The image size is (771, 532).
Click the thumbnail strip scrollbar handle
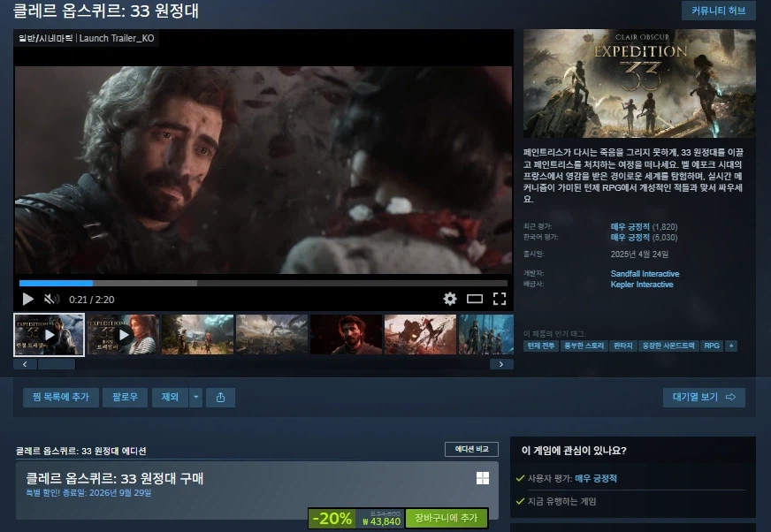point(57,364)
